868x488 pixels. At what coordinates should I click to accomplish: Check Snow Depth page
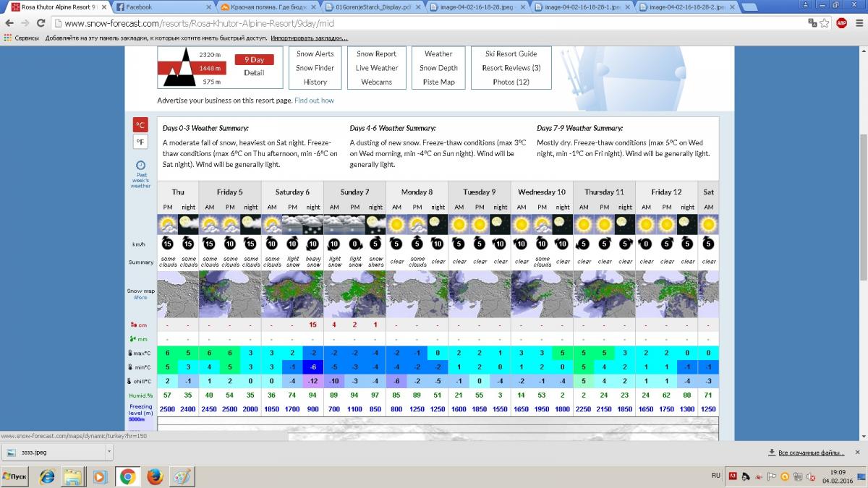438,68
